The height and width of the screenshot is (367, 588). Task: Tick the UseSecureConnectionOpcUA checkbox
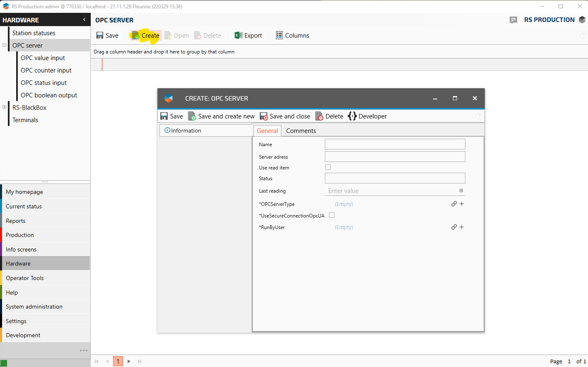332,215
